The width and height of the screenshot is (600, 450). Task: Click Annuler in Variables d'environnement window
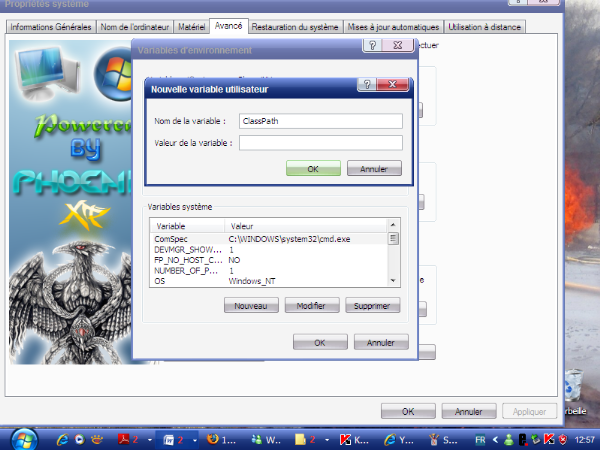[381, 342]
